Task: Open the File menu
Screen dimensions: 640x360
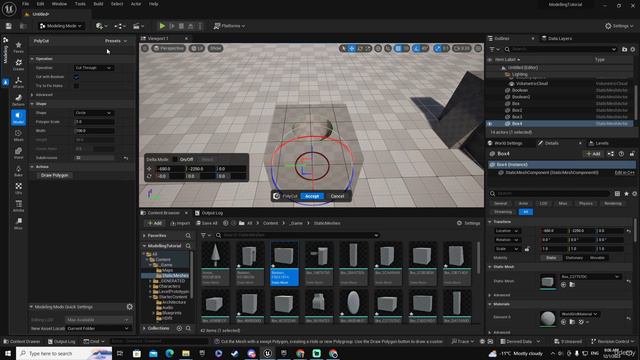Action: (25, 4)
